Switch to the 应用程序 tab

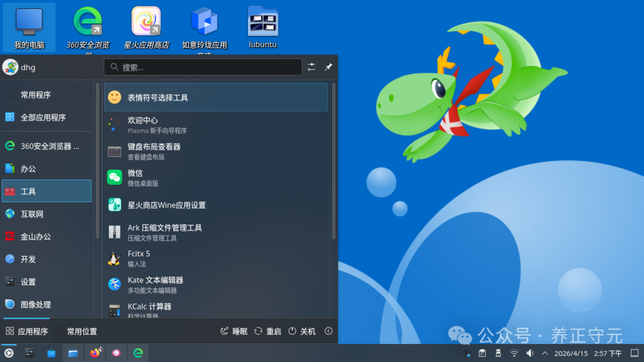(27, 331)
